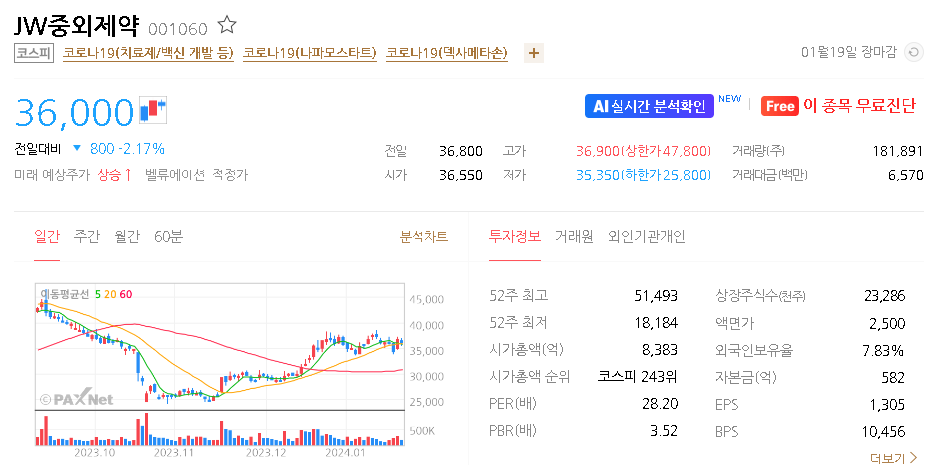927x476 pixels.
Task: Click the 코스피 market badge
Action: 34,53
